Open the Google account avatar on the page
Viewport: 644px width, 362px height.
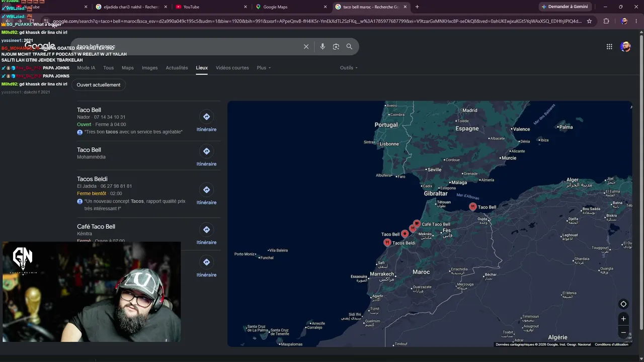(x=626, y=47)
